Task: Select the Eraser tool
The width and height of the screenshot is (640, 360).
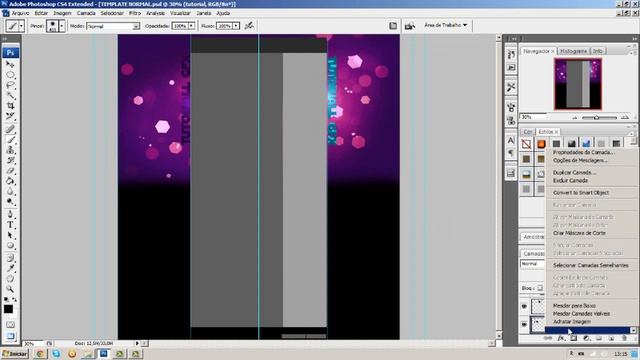Action: click(x=10, y=171)
